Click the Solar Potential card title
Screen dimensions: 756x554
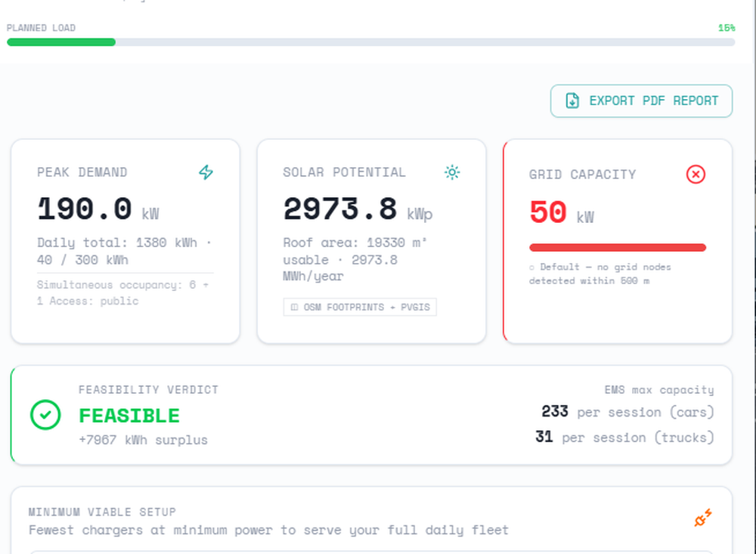coord(344,172)
